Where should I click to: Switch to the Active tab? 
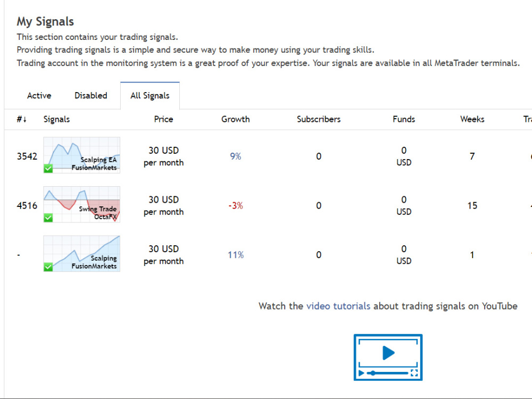coord(39,96)
